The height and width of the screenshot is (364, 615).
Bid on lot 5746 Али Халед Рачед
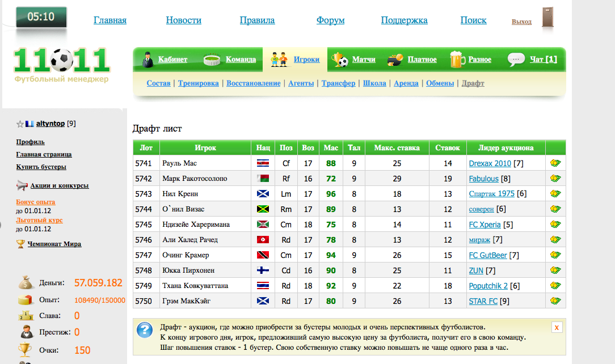coord(555,239)
